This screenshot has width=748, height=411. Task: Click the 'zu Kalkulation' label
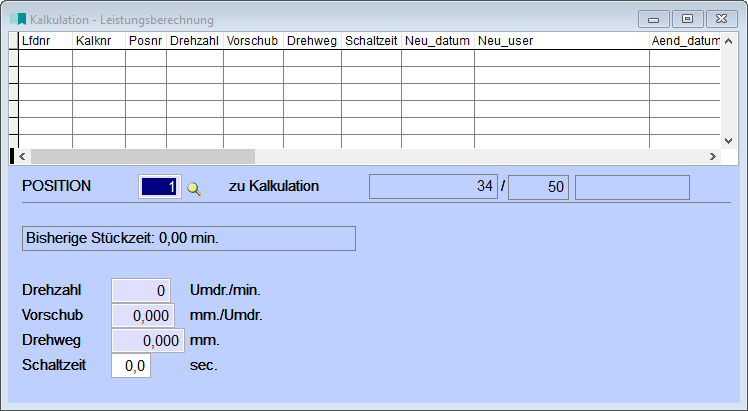(x=274, y=186)
